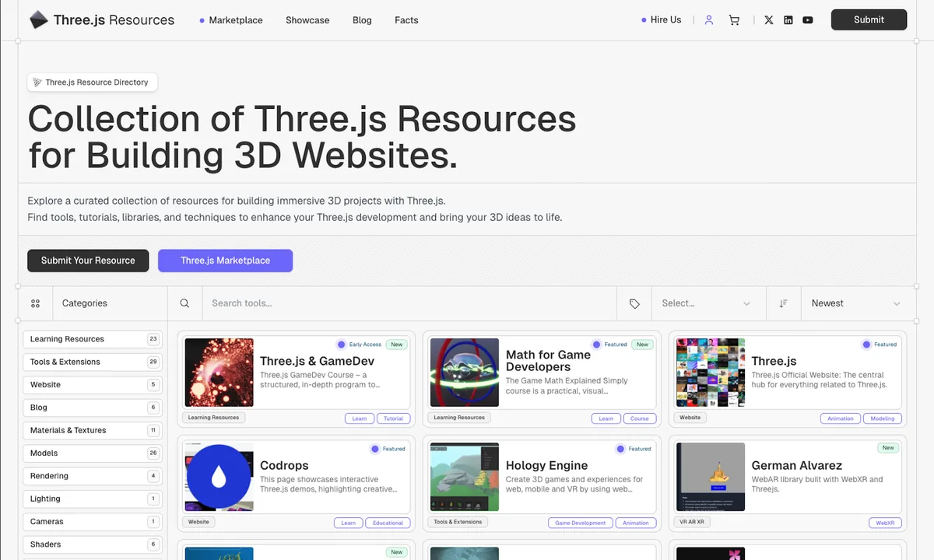Select the Shaders category
This screenshot has height=560, width=934.
93,544
